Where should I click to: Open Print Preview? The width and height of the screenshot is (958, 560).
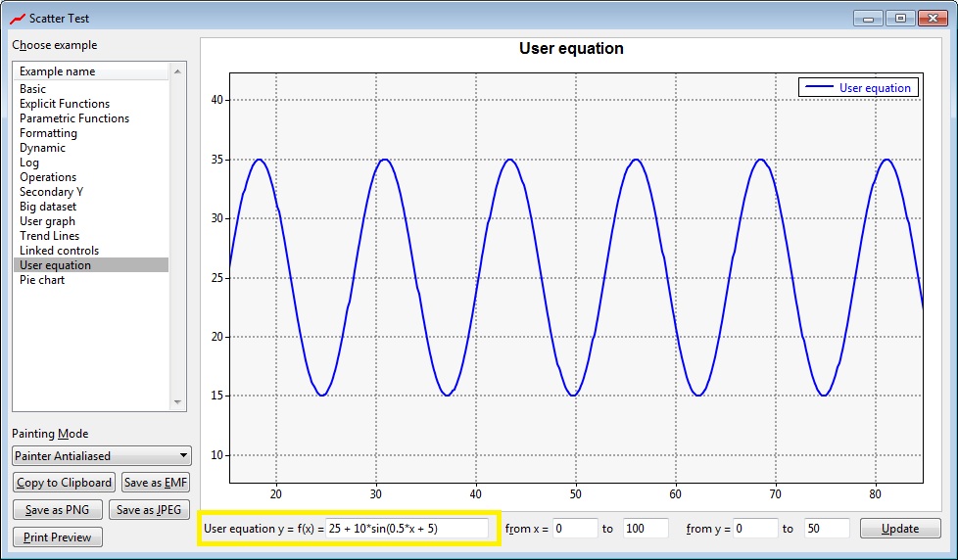[x=58, y=537]
